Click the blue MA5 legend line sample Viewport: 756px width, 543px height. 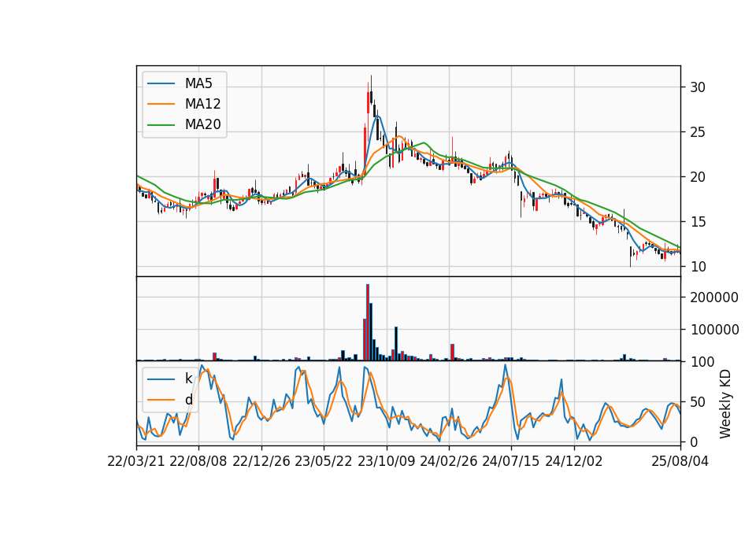coord(161,83)
